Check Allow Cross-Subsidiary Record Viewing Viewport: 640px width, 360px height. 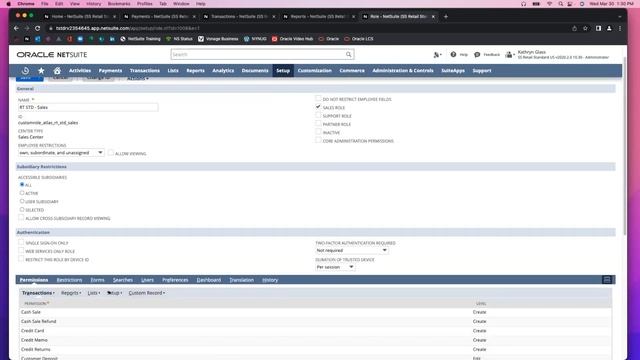pos(21,218)
